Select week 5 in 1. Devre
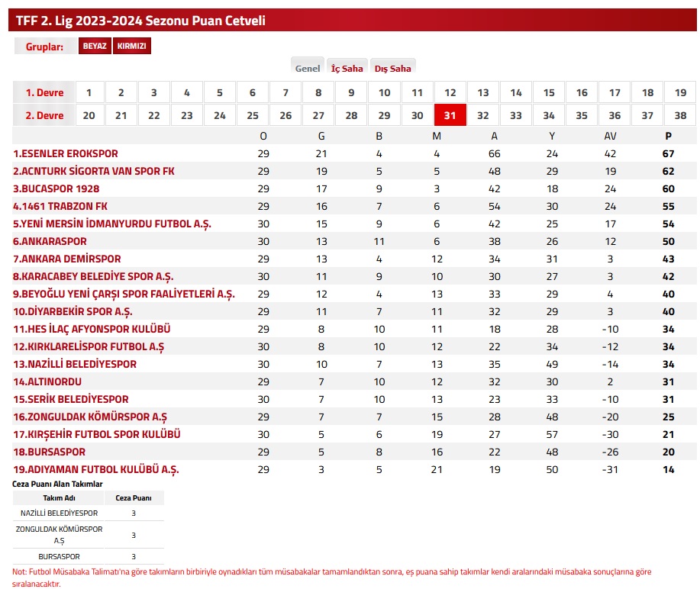This screenshot has width=700, height=589. 220,92
